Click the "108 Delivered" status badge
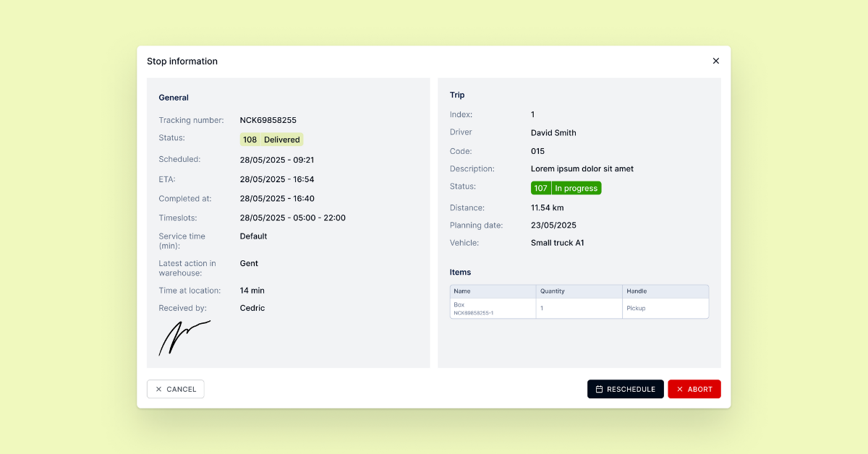Screen dimensions: 868x454 tap(271, 139)
